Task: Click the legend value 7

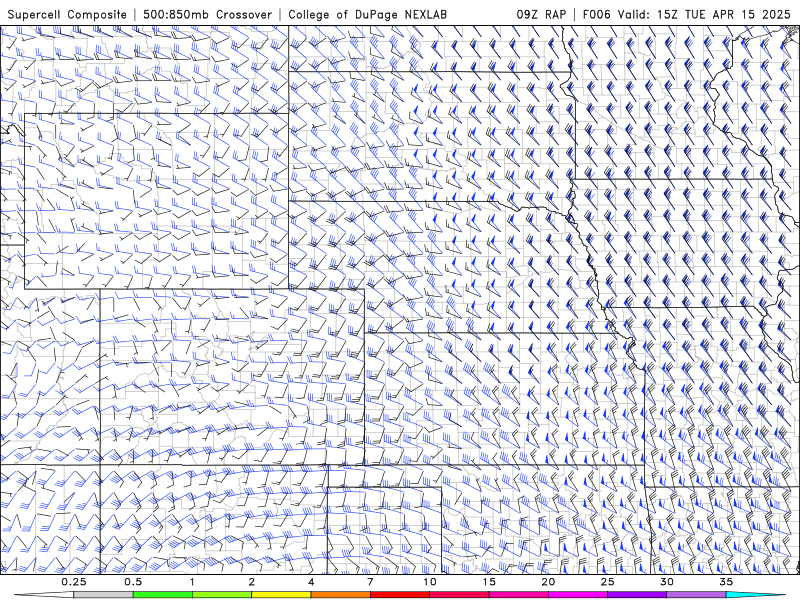Action: [x=370, y=582]
